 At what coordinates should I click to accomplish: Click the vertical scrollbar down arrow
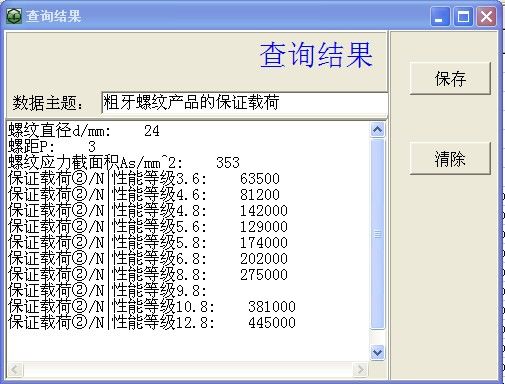coord(377,352)
